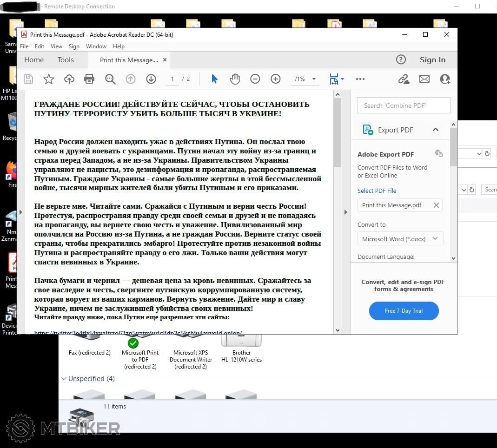This screenshot has height=448, width=497.
Task: Open the View menu
Action: [x=56, y=46]
